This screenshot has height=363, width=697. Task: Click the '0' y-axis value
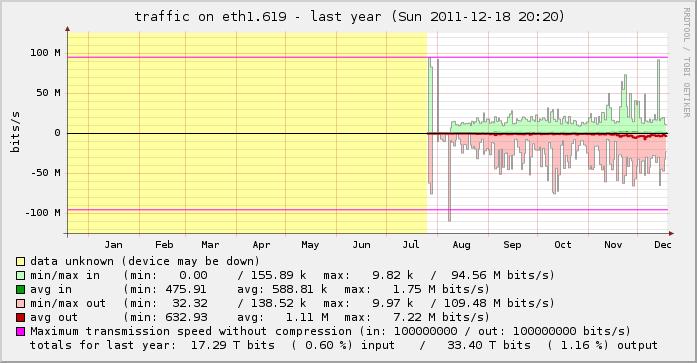tap(57, 133)
